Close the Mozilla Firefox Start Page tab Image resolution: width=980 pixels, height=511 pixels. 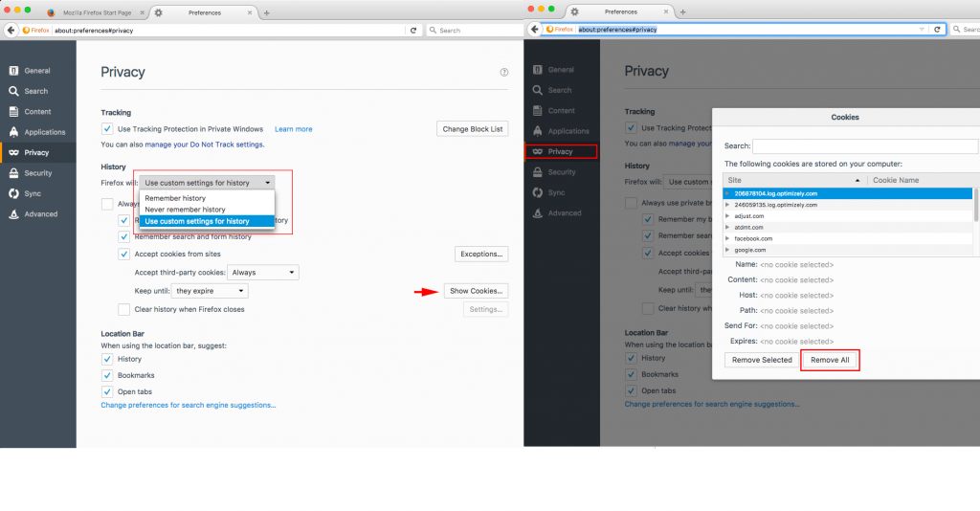(143, 12)
